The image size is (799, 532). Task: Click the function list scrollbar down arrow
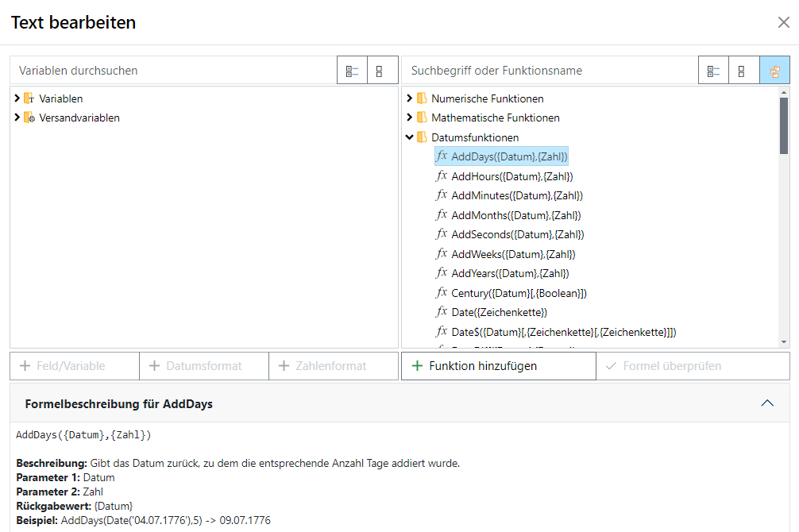pyautogui.click(x=784, y=341)
